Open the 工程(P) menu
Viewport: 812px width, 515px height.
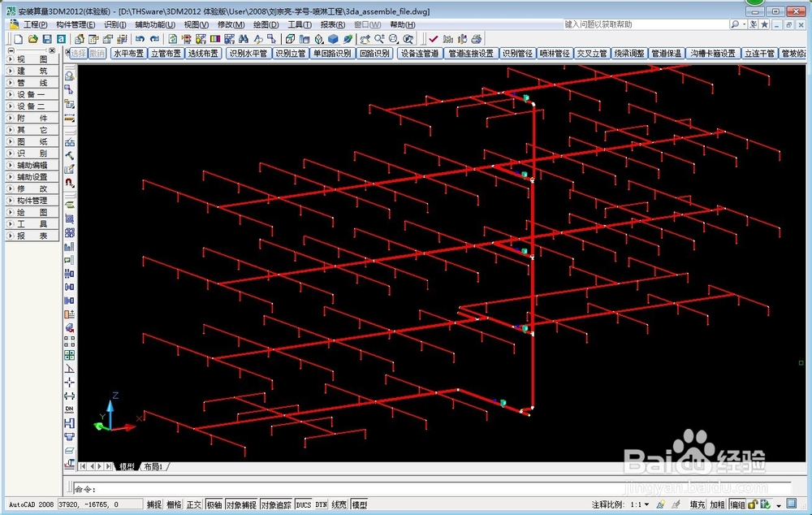tap(35, 24)
